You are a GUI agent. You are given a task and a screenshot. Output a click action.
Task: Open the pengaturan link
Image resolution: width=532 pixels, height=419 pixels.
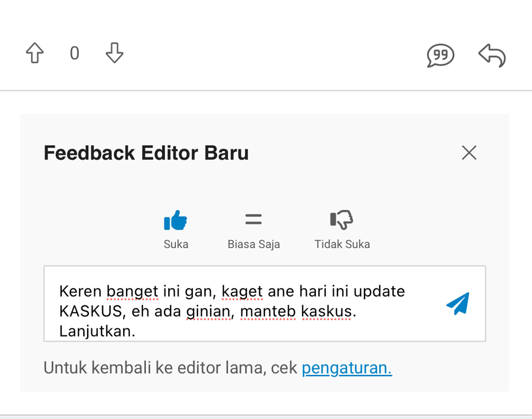[347, 368]
